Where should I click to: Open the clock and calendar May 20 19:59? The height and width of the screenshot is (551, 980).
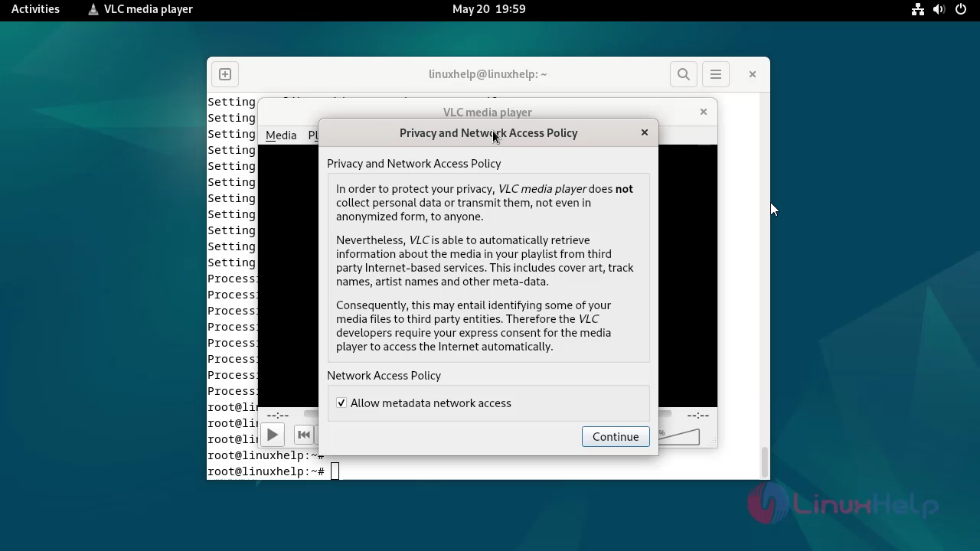point(488,9)
